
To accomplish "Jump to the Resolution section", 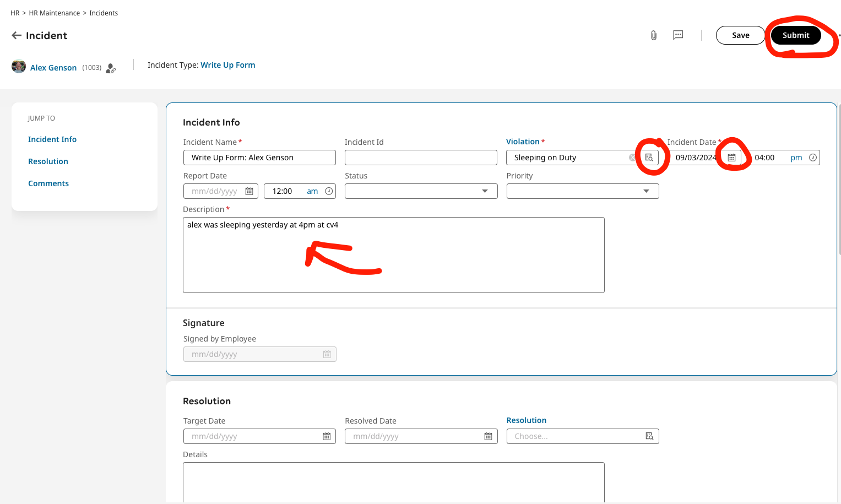I will tap(48, 161).
